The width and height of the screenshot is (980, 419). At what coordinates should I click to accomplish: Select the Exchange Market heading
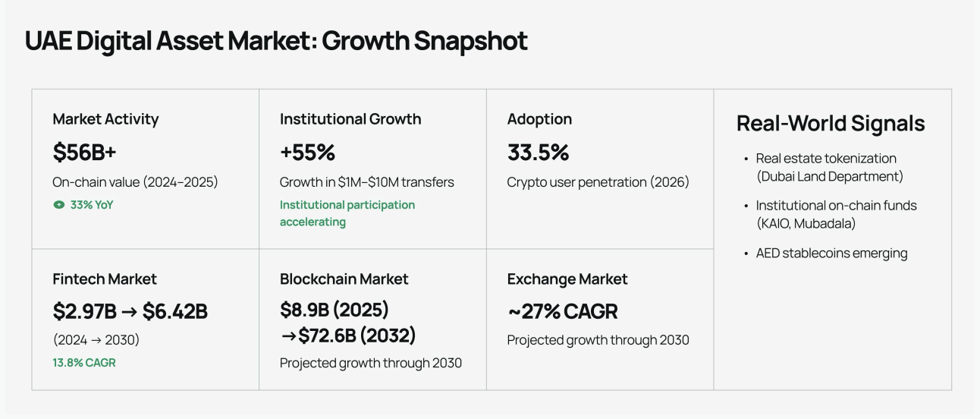tap(567, 279)
